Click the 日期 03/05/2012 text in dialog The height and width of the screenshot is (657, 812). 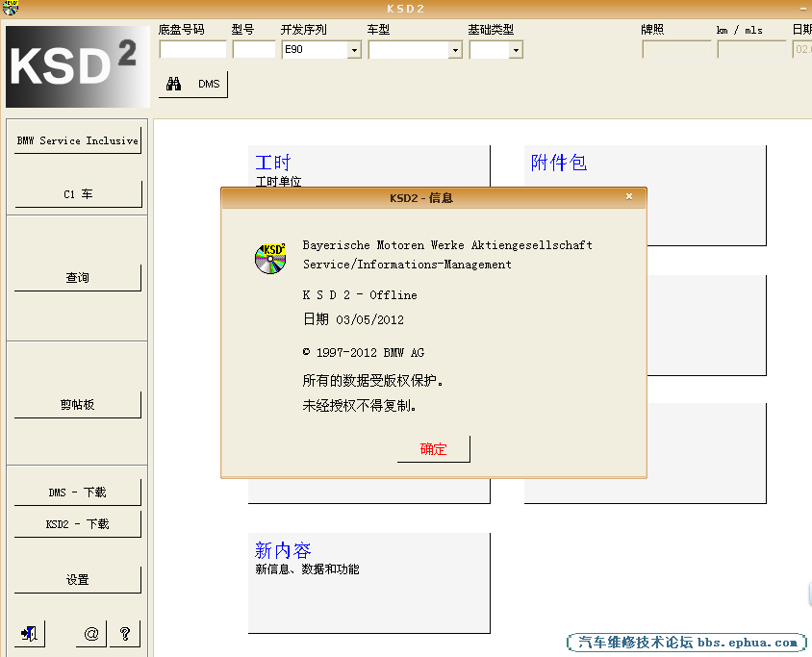coord(353,319)
